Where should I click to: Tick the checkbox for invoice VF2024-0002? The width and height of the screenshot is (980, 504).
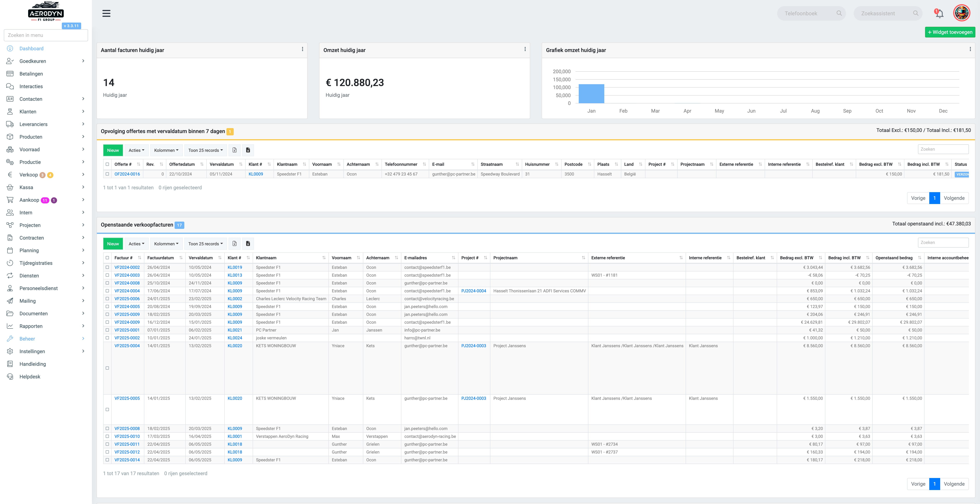pyautogui.click(x=107, y=267)
